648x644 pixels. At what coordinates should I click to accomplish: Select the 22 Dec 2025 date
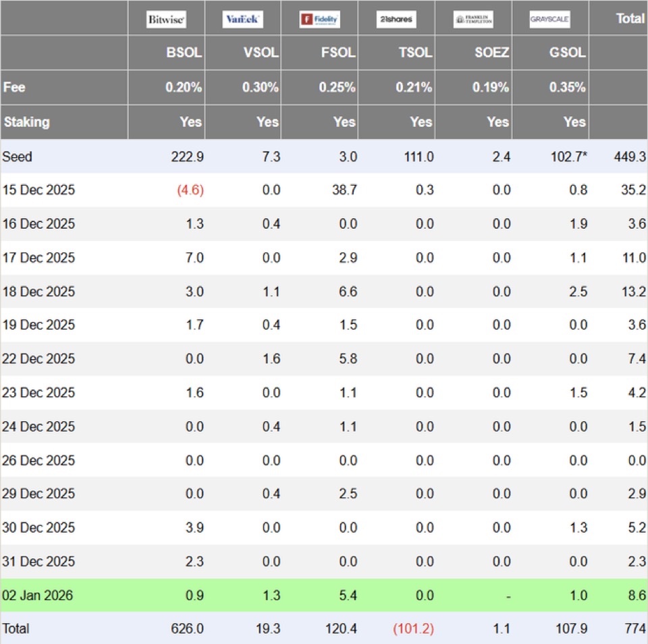point(38,358)
